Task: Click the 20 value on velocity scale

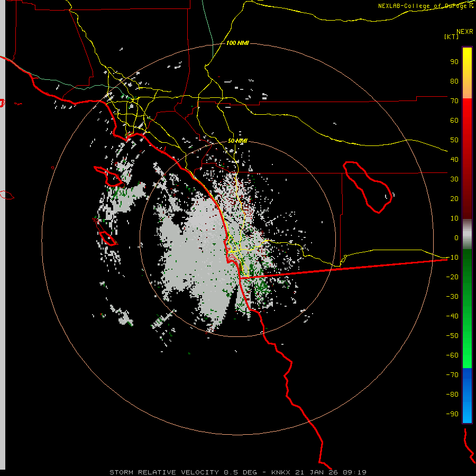Action: 454,198
